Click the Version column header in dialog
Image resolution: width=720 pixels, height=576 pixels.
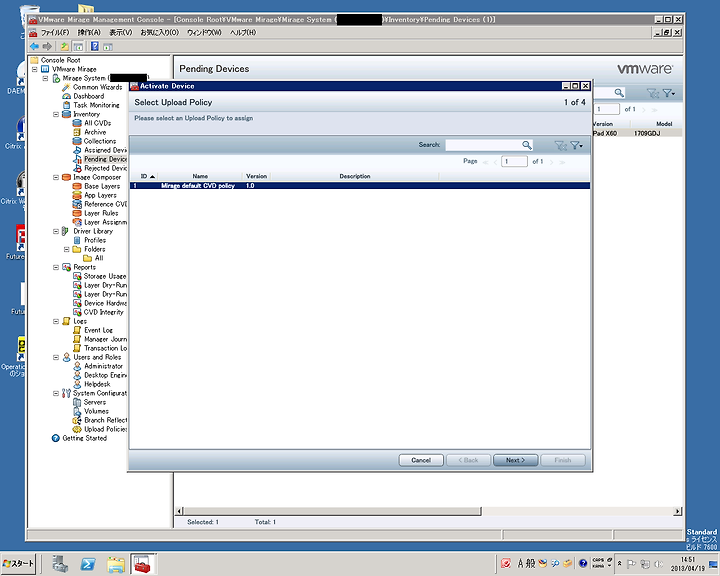coord(256,176)
